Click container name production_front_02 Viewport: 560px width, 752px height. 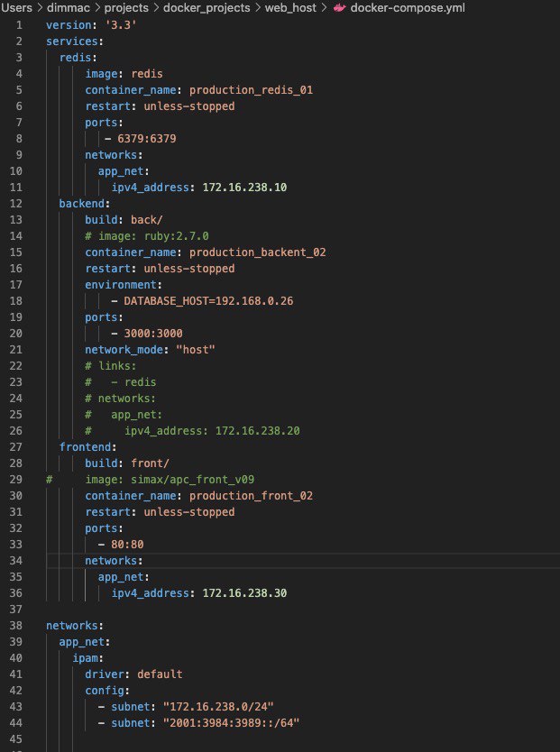[x=251, y=495]
